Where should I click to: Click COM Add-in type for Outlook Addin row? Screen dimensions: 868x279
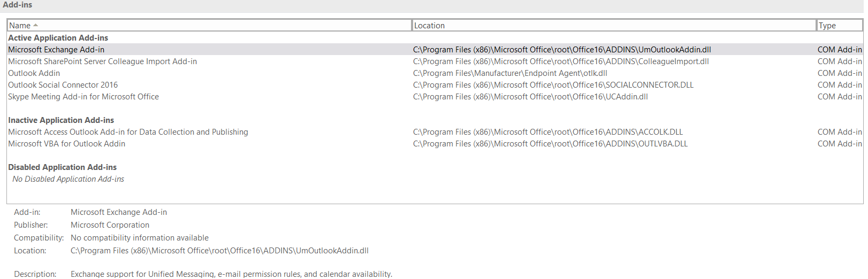(840, 73)
